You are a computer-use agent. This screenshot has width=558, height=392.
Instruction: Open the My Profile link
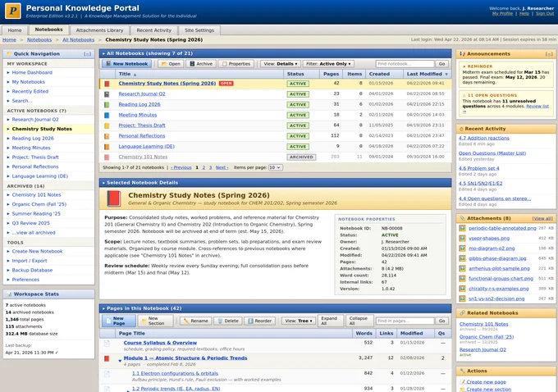point(502,13)
